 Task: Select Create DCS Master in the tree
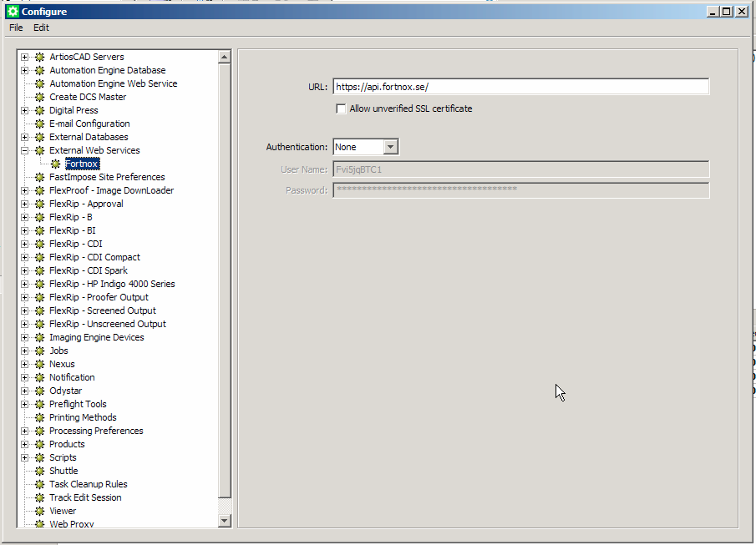(88, 97)
